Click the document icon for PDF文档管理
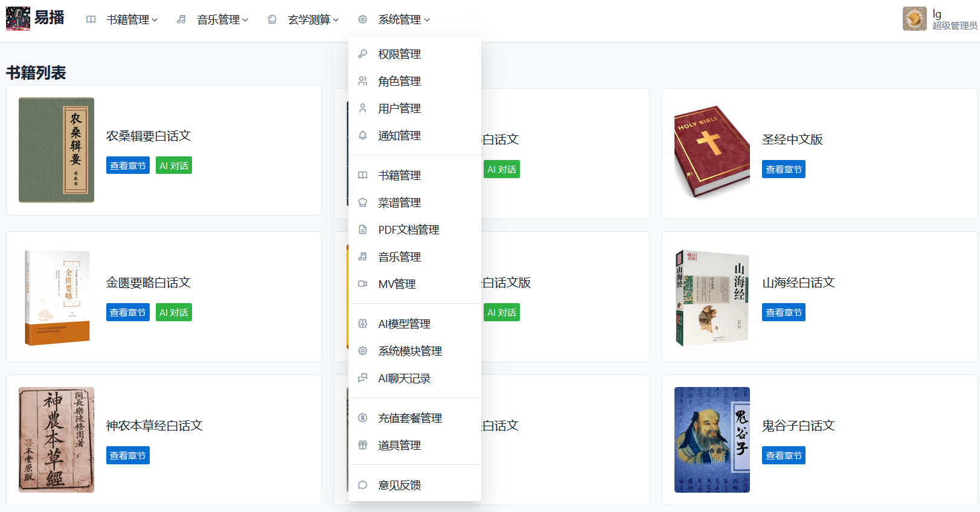 (362, 229)
